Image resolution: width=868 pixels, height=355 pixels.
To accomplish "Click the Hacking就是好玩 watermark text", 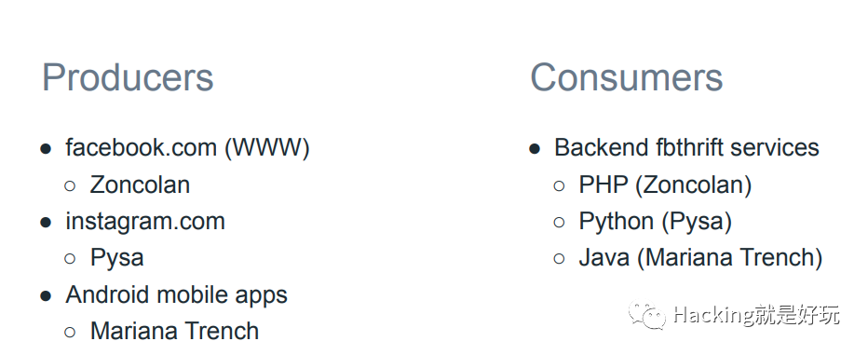I will [x=757, y=315].
